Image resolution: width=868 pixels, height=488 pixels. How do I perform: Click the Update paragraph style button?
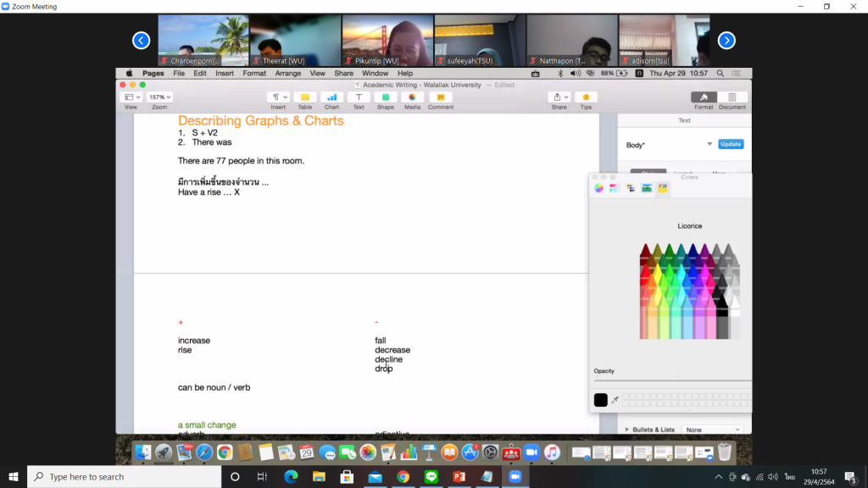[x=731, y=144]
